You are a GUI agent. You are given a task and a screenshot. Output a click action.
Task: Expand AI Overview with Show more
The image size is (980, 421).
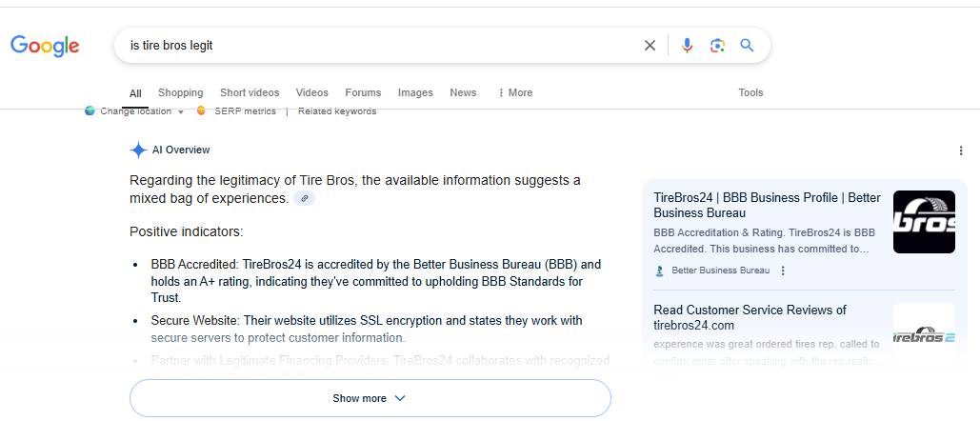370,398
